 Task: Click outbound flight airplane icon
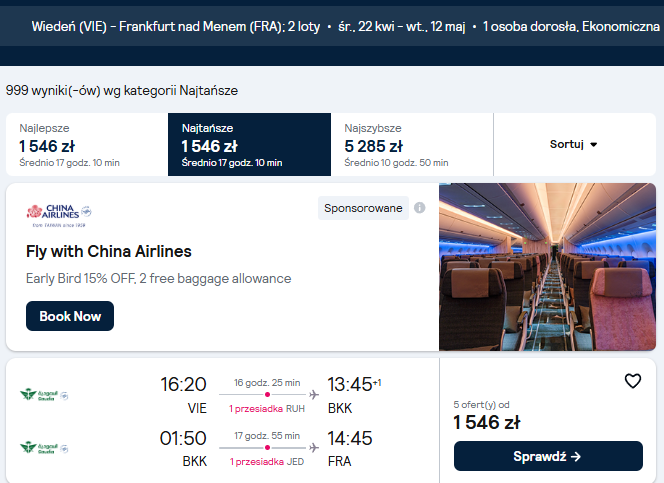[314, 395]
